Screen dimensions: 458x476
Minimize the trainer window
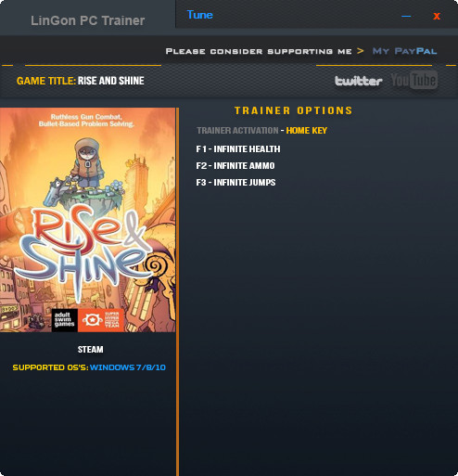point(406,16)
